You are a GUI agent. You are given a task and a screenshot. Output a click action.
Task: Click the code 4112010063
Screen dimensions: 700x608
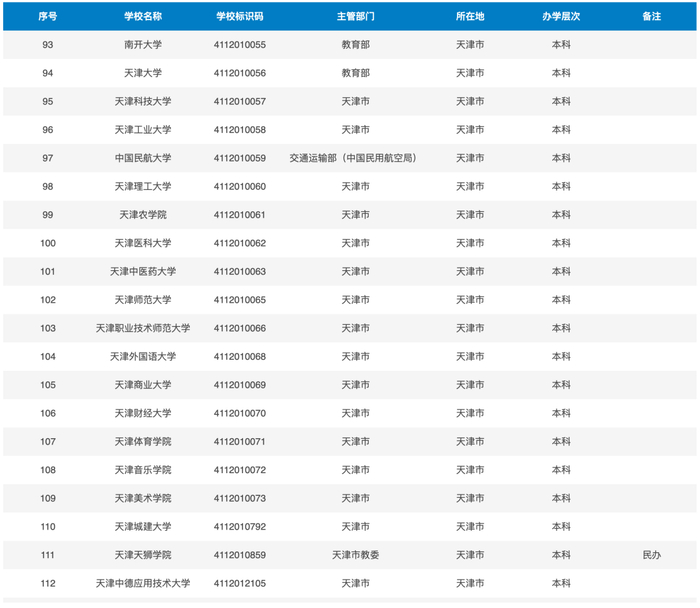click(x=240, y=271)
